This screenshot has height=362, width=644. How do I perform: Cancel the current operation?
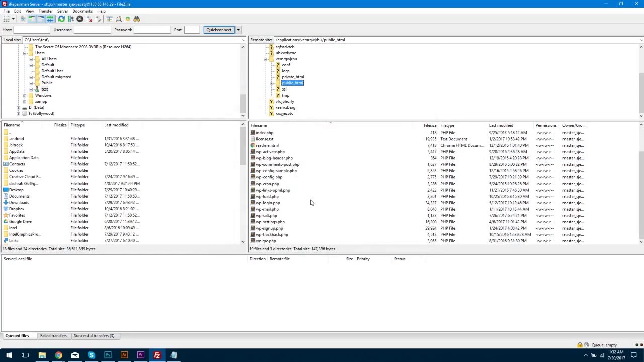pos(79,19)
